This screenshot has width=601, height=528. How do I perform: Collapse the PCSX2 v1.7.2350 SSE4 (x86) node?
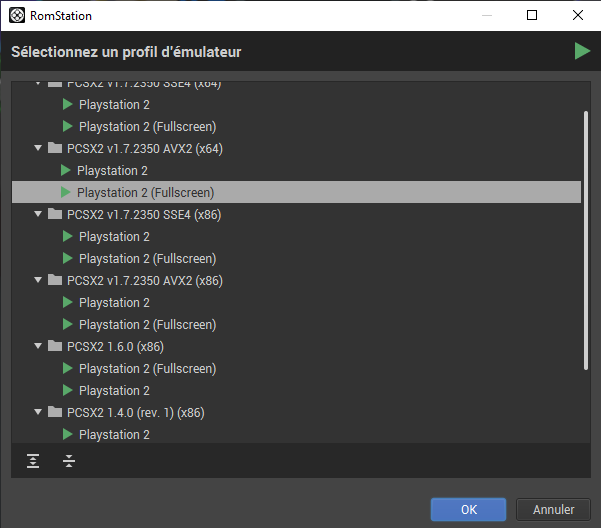[x=38, y=214]
